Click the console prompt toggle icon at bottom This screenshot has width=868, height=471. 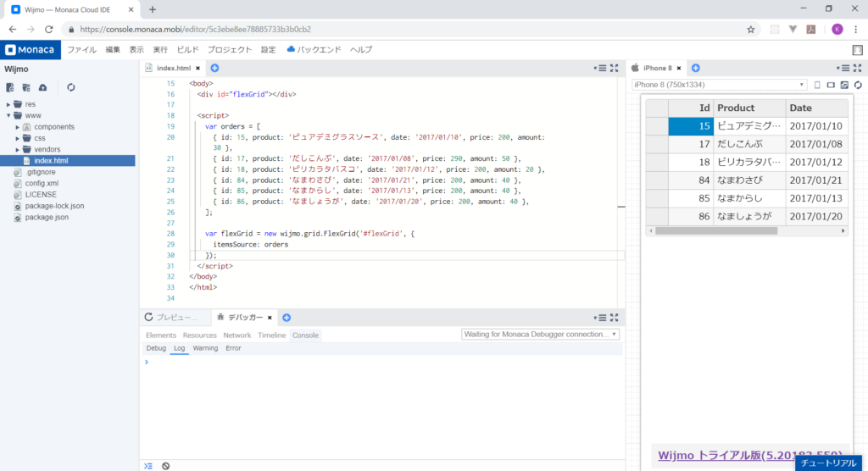(x=148, y=466)
